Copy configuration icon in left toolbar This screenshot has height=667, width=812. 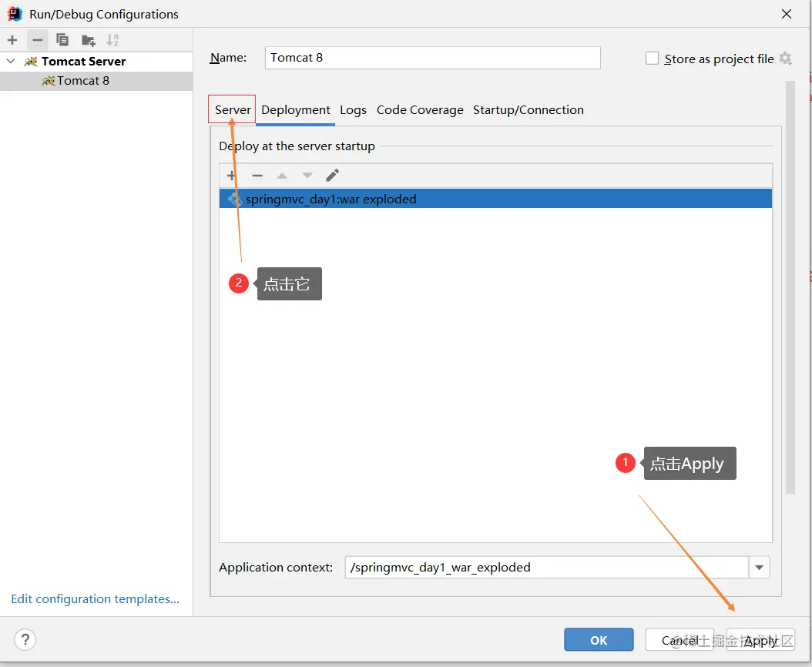(62, 40)
